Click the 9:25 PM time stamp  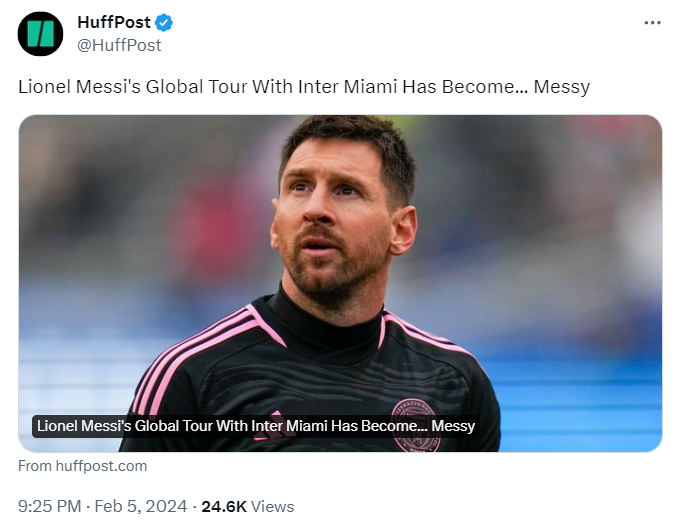[x=49, y=507]
